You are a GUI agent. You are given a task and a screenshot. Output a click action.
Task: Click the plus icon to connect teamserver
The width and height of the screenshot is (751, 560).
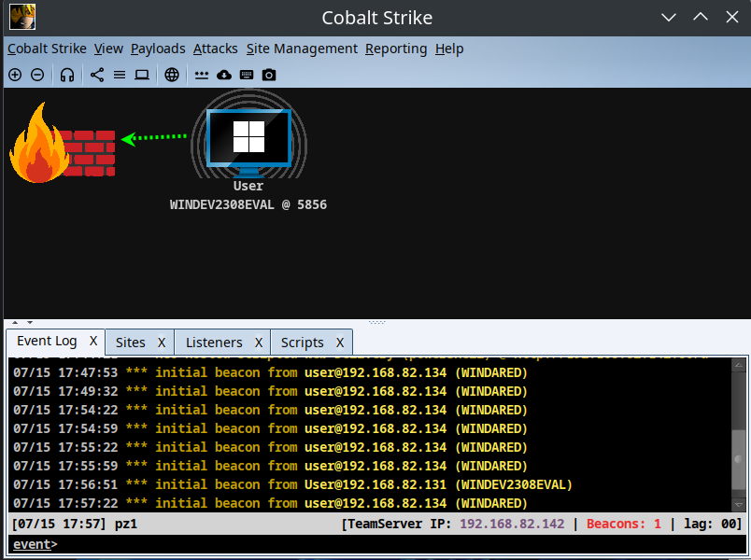15,75
